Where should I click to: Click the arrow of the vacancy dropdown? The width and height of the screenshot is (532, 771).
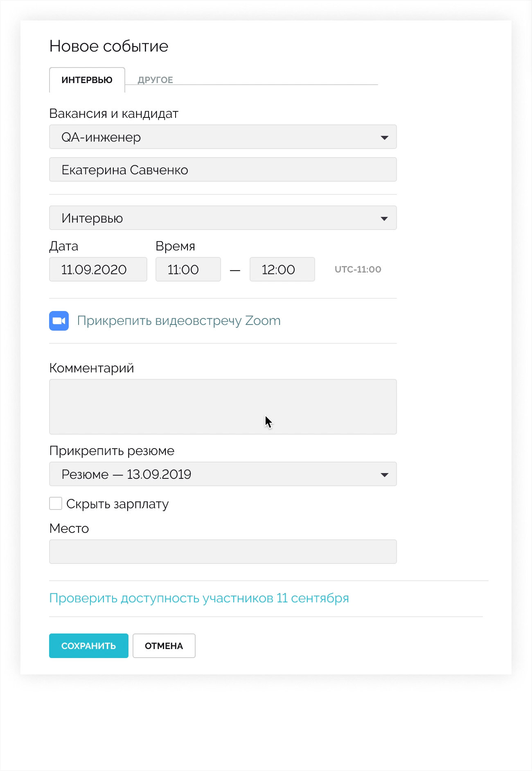click(x=384, y=138)
